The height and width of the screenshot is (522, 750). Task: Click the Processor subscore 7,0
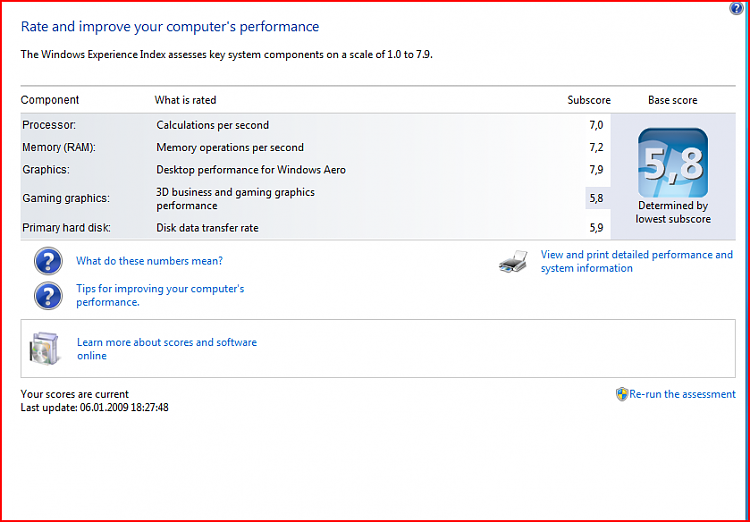(596, 125)
